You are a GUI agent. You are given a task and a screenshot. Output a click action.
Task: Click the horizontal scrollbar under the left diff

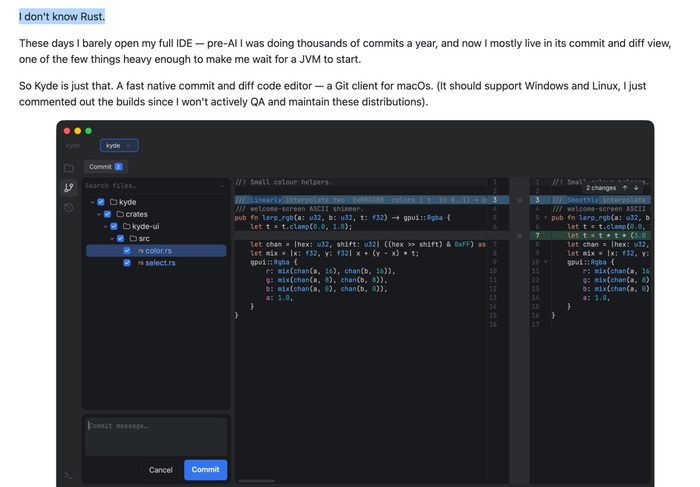256,481
